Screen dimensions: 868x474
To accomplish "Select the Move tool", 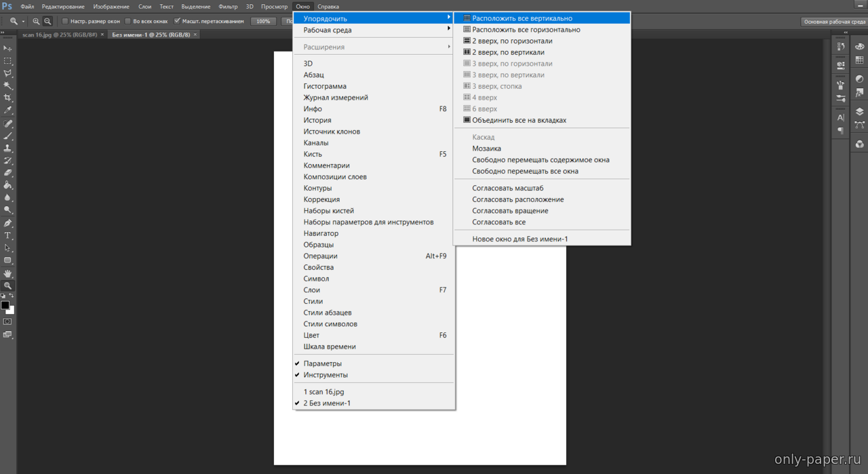I will click(x=8, y=48).
